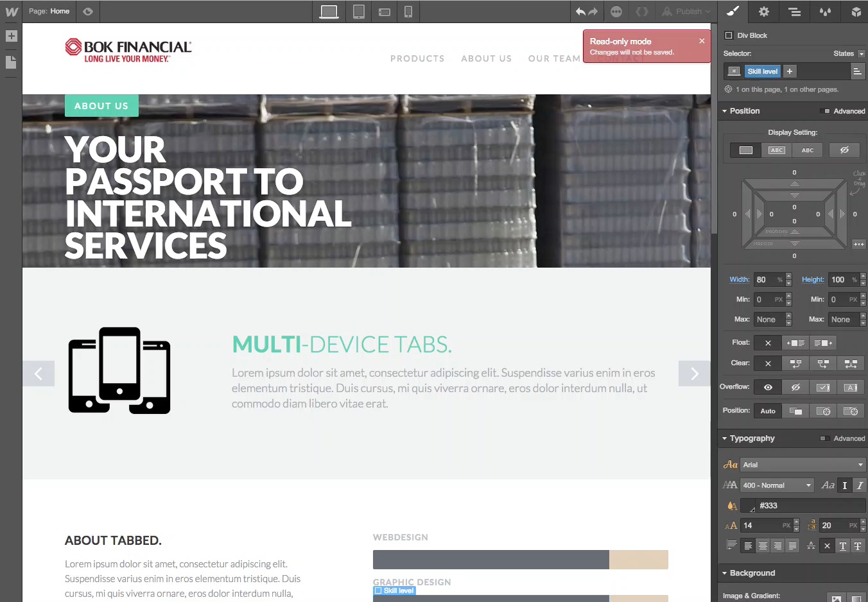Switch to phone portrait preview
Screen dimensions: 868x602
tap(408, 12)
